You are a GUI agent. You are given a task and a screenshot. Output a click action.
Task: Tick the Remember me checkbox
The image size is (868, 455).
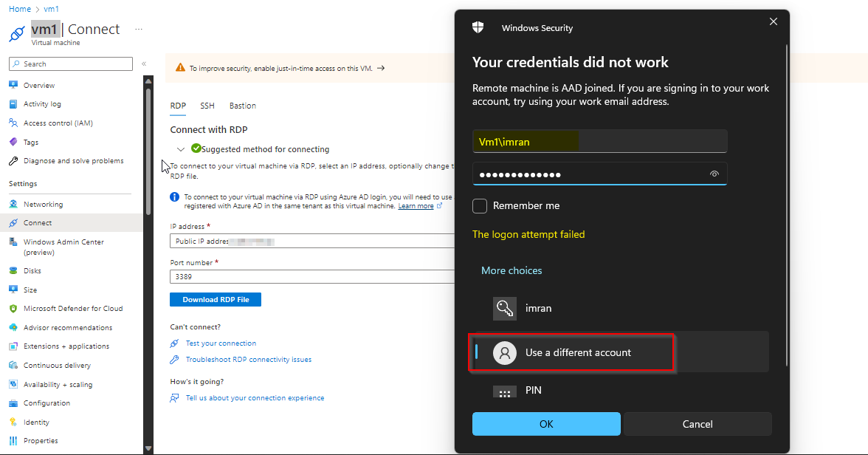coord(480,206)
